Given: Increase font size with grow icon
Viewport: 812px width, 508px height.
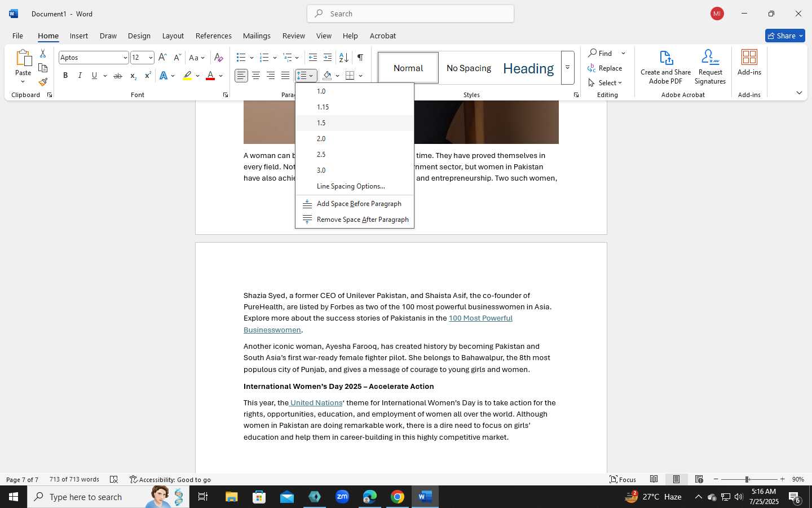Looking at the screenshot, I should 162,58.
